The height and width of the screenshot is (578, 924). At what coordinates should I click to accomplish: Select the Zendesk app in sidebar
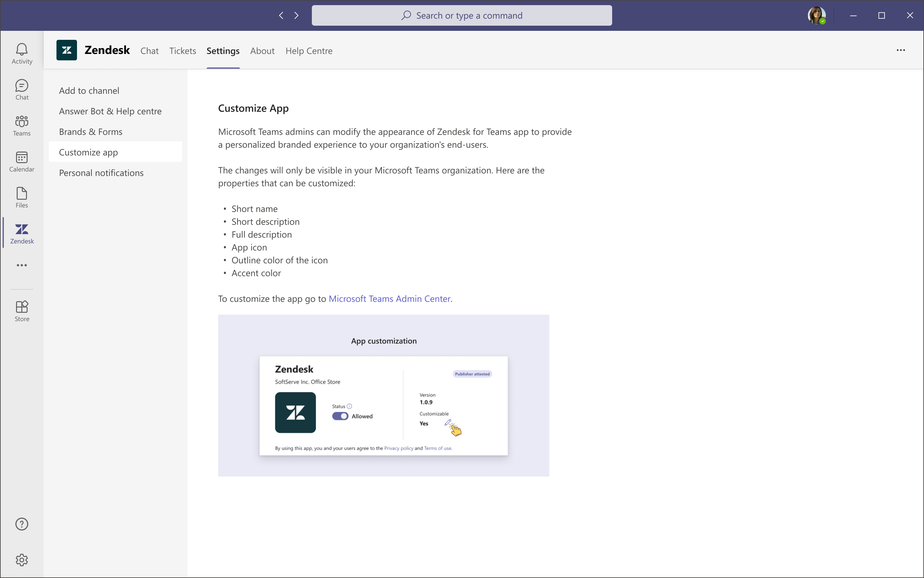tap(22, 233)
